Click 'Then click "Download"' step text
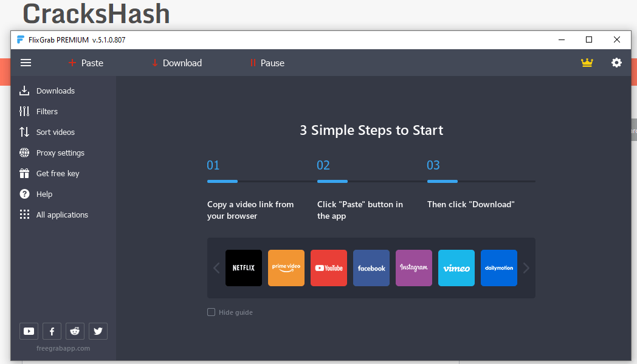 coord(471,204)
